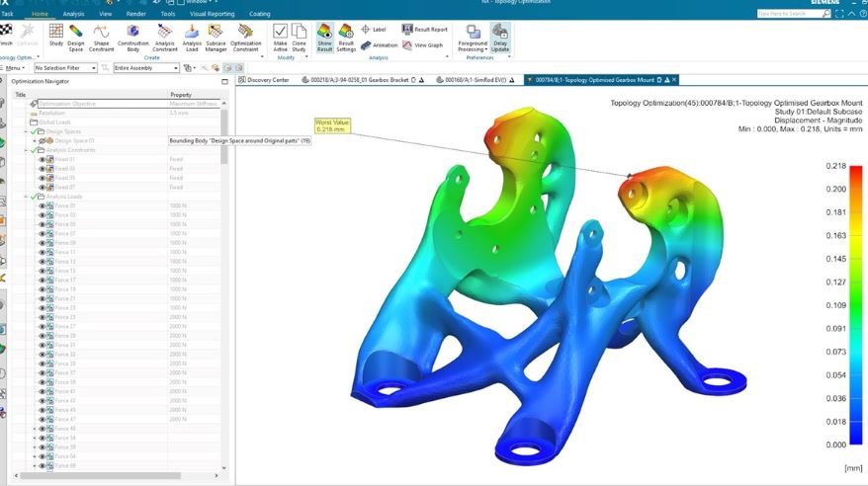Toggle the Show Result button
868x486 pixels.
click(x=325, y=38)
